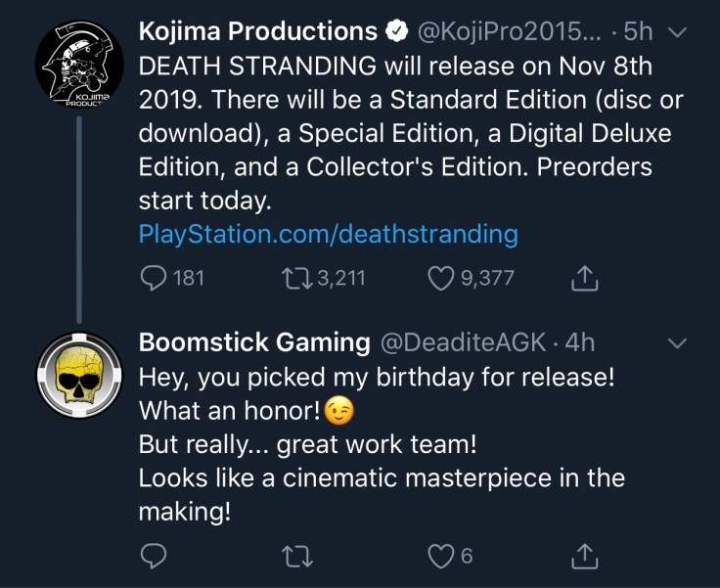The width and height of the screenshot is (720, 588).
Task: Click the Kojima Productions verified badge
Action: 397,32
